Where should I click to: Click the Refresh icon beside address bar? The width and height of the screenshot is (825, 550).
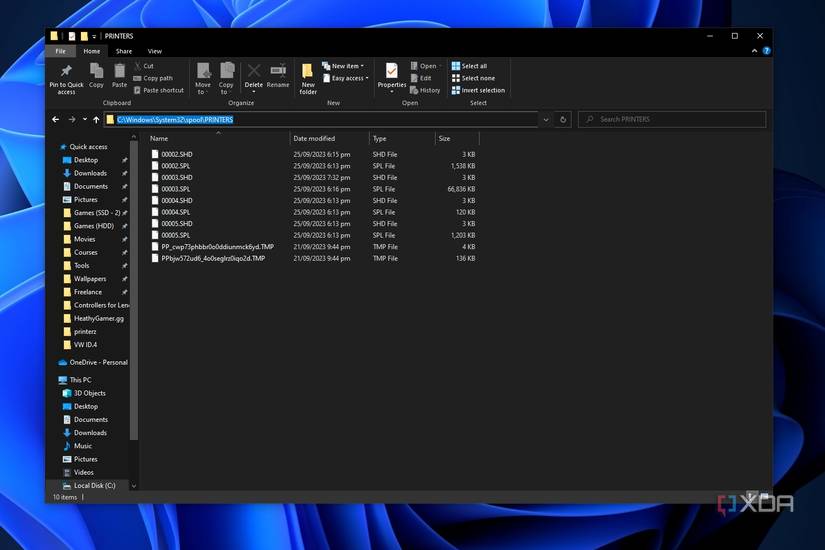click(x=564, y=119)
